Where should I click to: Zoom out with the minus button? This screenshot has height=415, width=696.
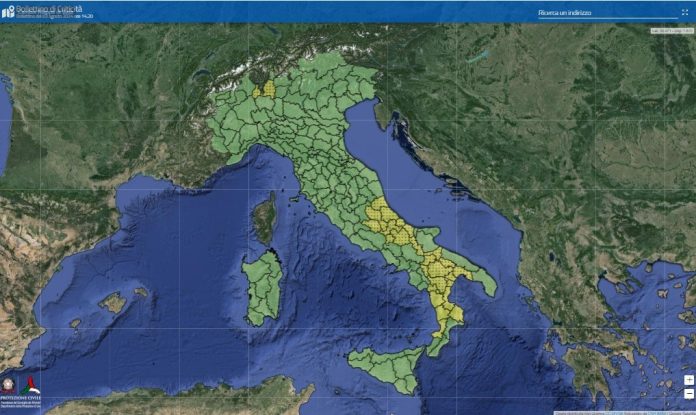tap(688, 393)
